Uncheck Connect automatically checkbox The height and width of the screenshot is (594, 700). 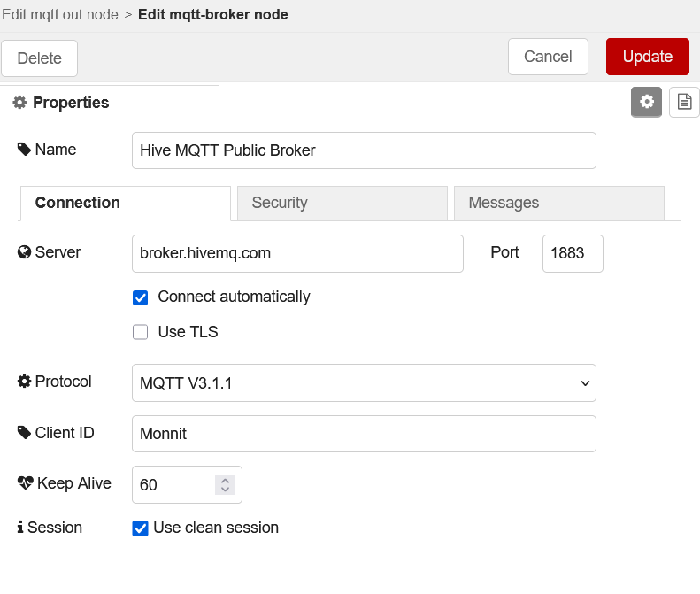pos(140,297)
